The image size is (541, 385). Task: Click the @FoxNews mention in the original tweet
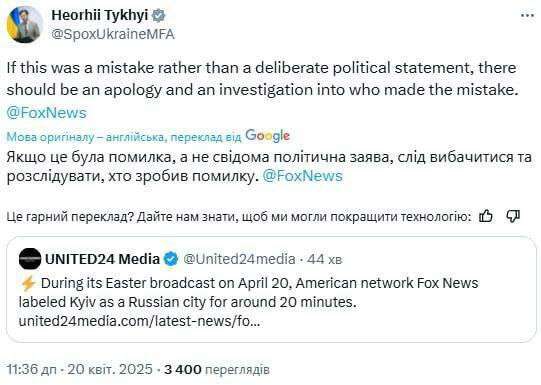pyautogui.click(x=47, y=113)
